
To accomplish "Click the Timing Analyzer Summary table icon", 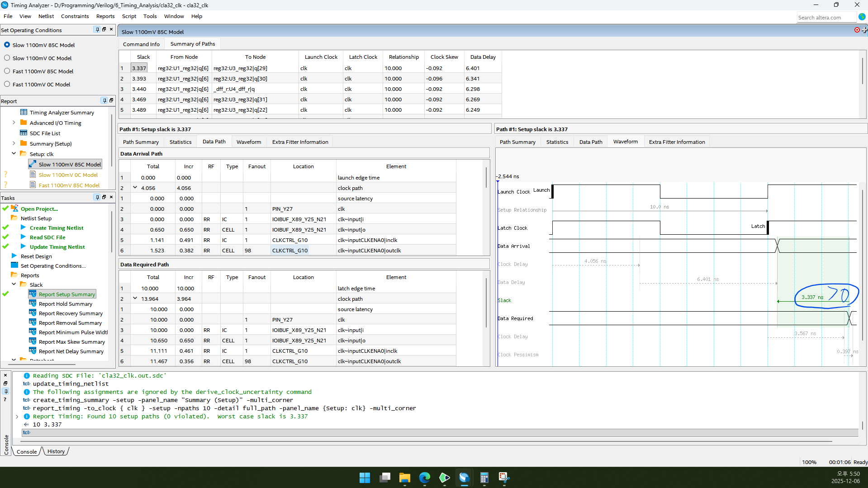I will click(24, 112).
